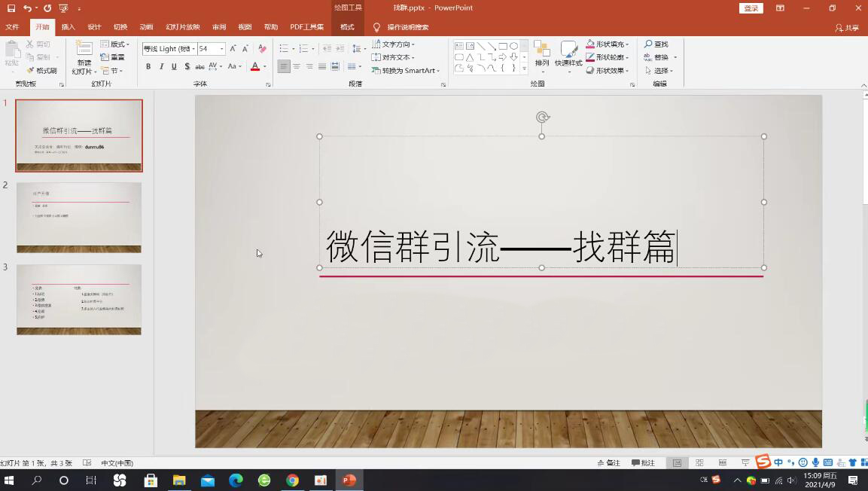Toggle bold formatting
The image size is (868, 491).
[x=148, y=67]
